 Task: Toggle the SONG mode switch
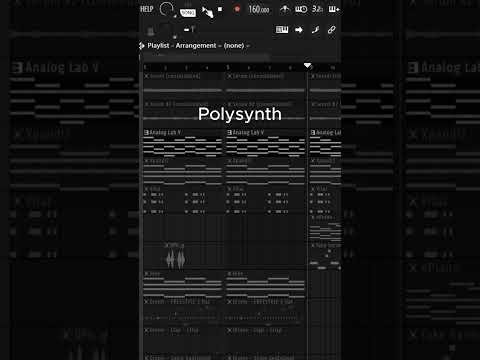coord(188,13)
